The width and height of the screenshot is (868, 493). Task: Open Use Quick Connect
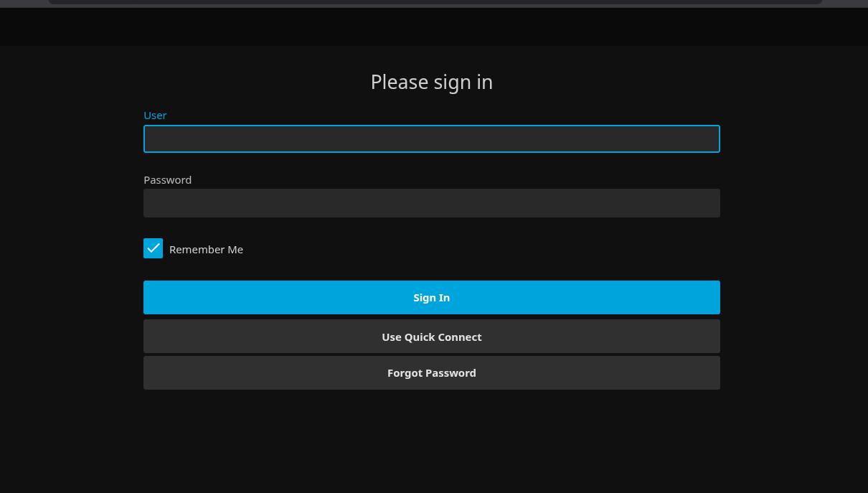(431, 337)
